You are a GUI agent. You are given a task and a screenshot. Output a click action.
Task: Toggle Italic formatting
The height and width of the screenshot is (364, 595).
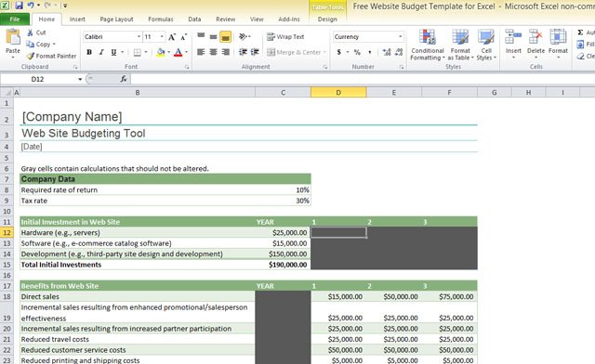[101, 52]
